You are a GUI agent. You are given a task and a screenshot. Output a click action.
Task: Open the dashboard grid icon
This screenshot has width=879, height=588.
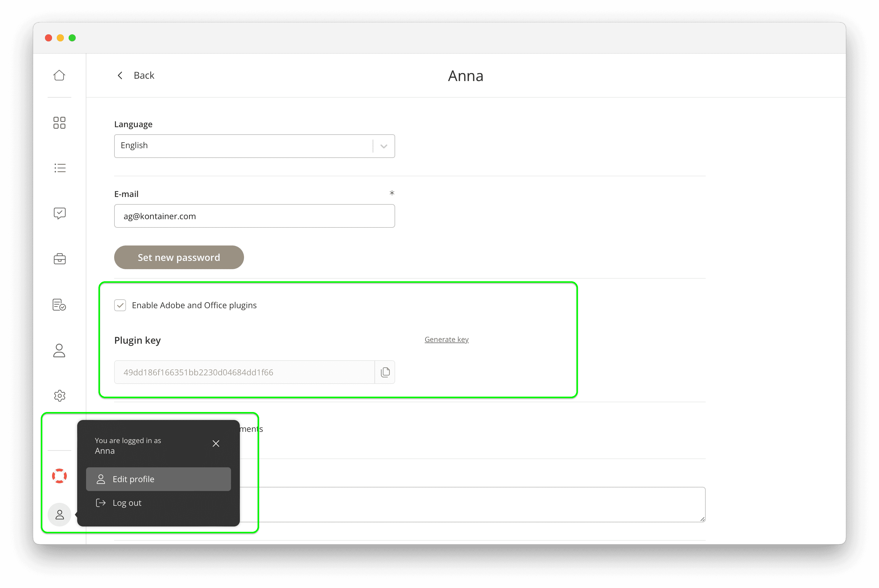coord(59,123)
